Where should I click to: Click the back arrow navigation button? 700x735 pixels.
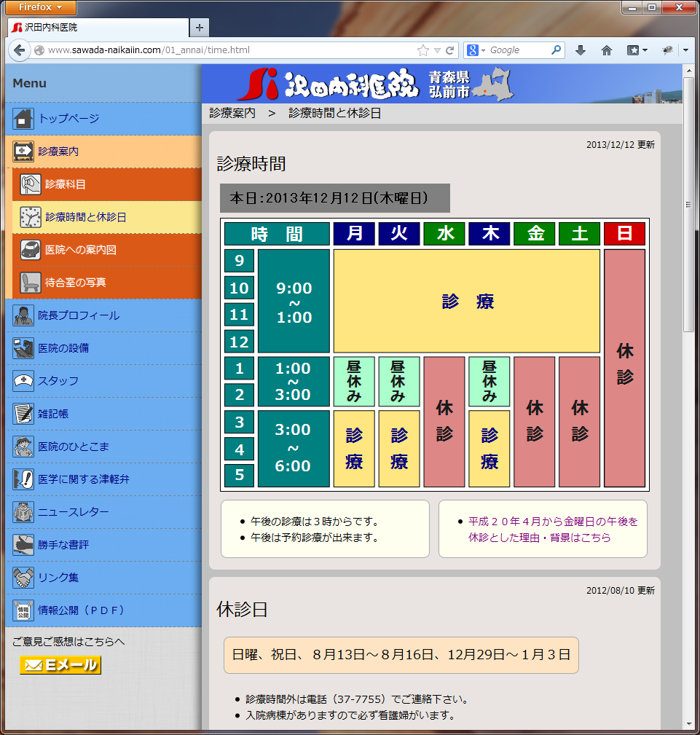click(x=19, y=50)
